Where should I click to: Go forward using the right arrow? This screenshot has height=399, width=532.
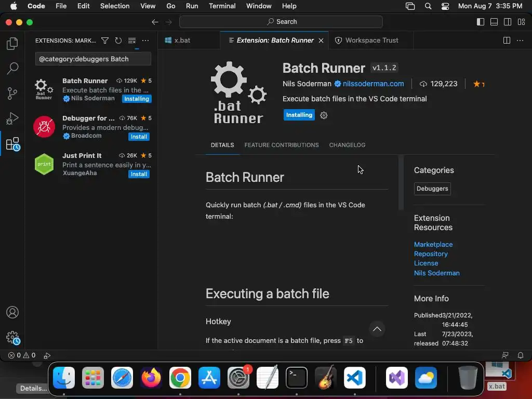click(x=169, y=22)
